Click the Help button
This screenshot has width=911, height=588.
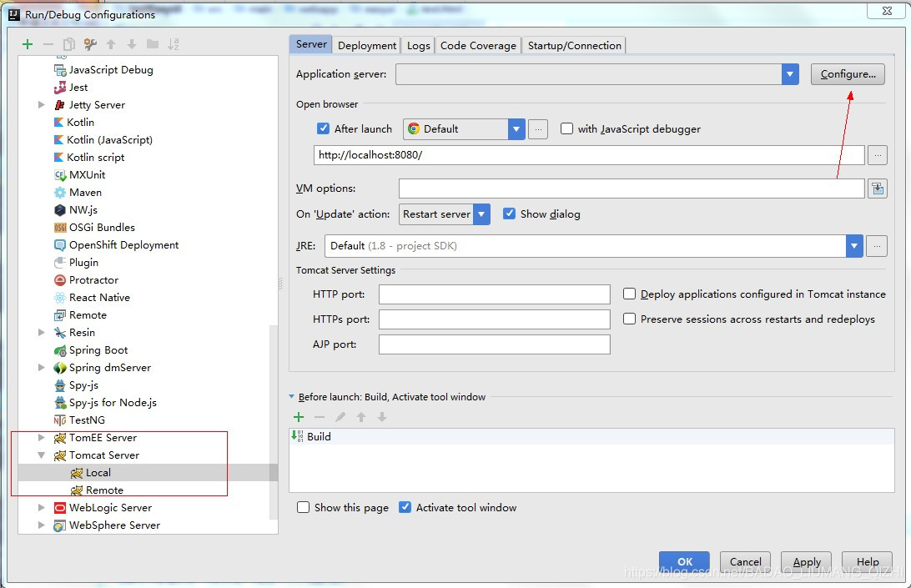pos(867,562)
